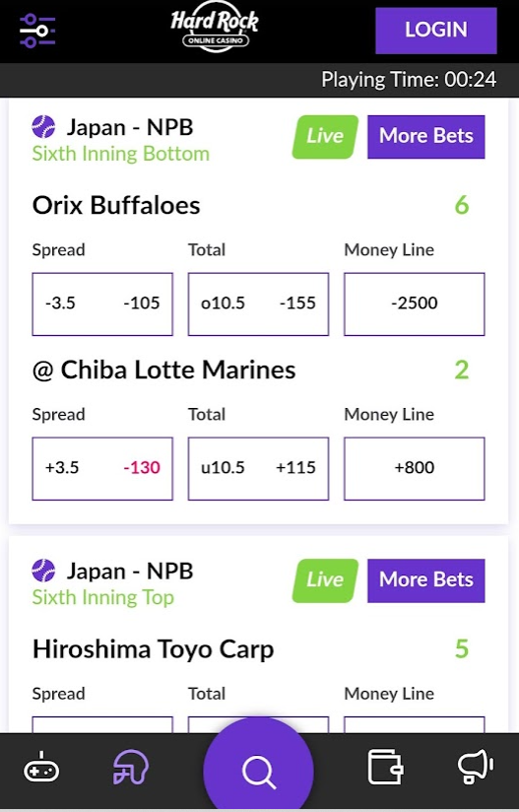Select Orix Buffaloes money line -2500

[x=415, y=304]
